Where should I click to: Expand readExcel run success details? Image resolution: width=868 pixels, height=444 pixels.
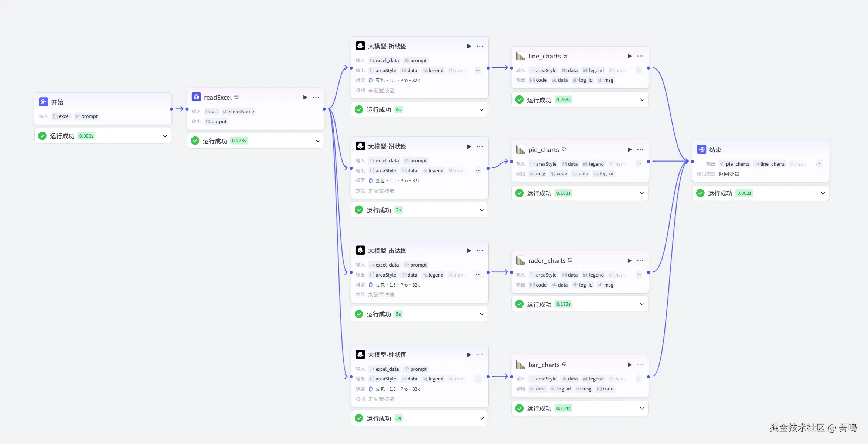[317, 141]
